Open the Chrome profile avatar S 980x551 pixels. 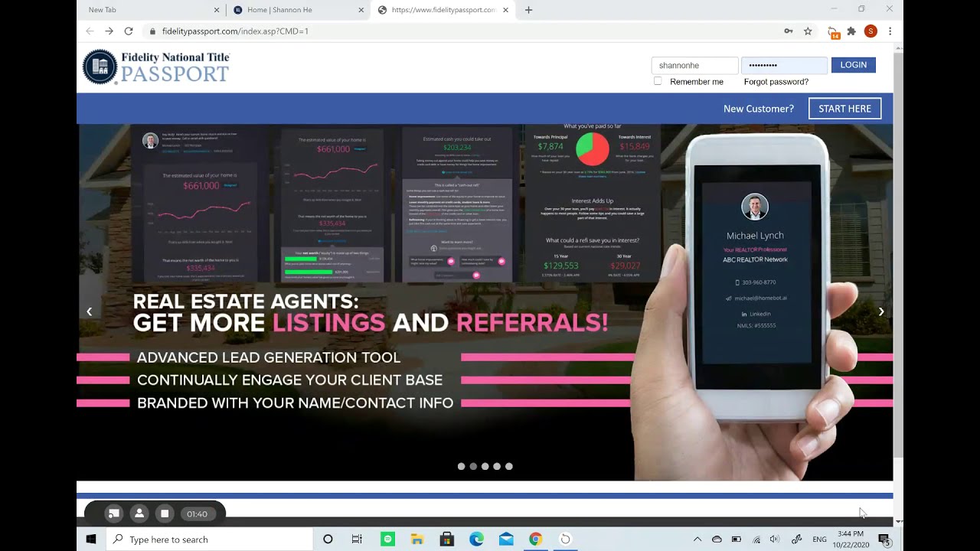[x=871, y=31]
